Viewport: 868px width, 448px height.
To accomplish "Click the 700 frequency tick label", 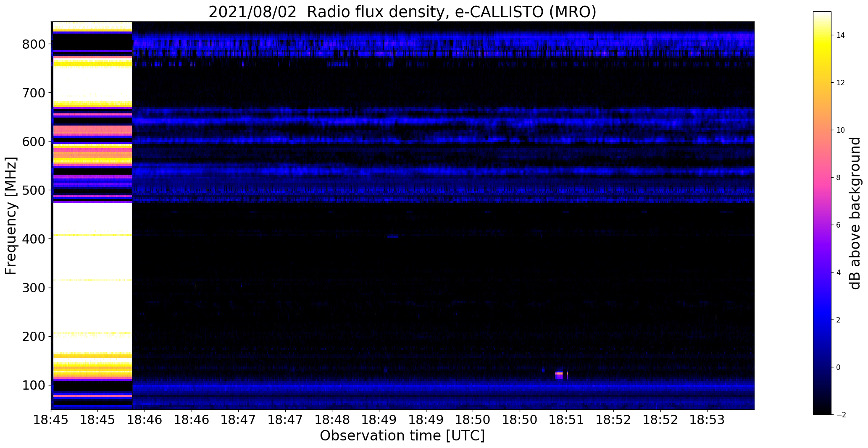I will coord(34,93).
